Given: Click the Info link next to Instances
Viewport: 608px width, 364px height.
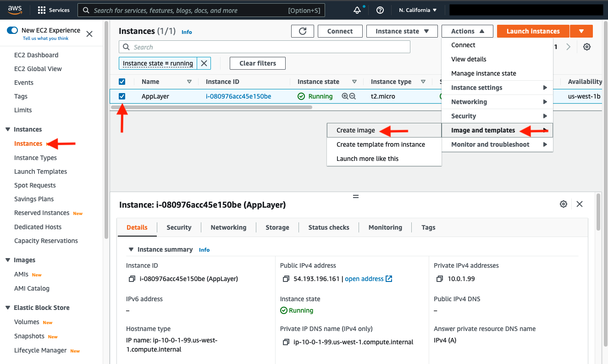Looking at the screenshot, I should click(x=187, y=32).
